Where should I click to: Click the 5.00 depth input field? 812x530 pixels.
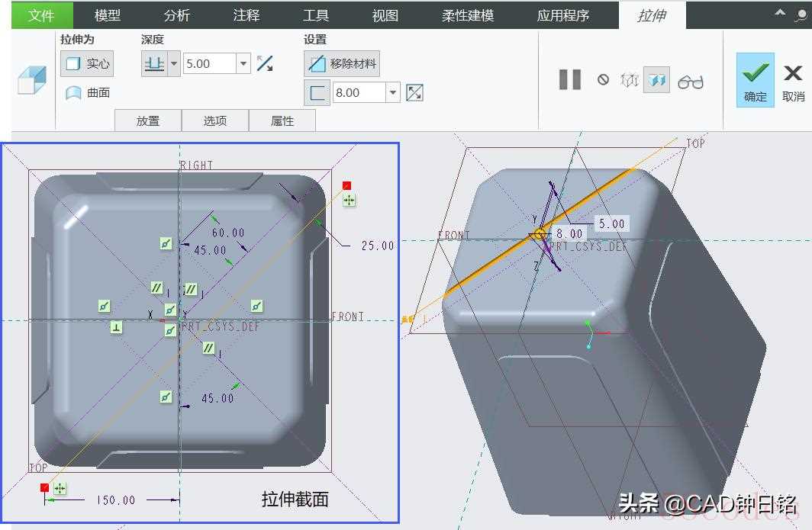click(209, 64)
